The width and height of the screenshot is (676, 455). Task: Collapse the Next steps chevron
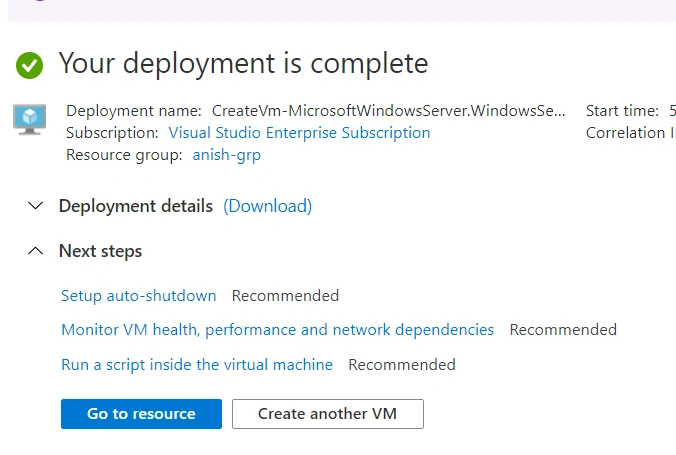(x=35, y=251)
